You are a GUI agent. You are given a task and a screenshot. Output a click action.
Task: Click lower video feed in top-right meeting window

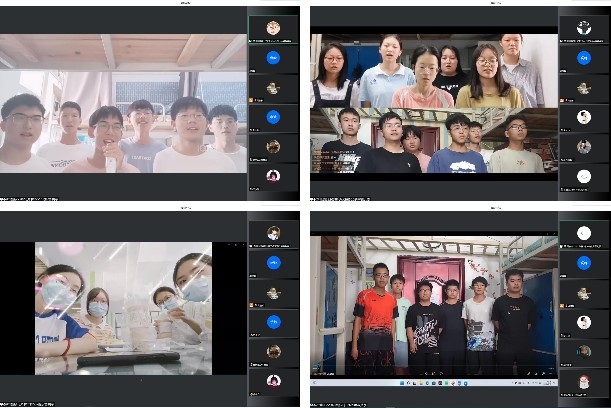pos(433,141)
